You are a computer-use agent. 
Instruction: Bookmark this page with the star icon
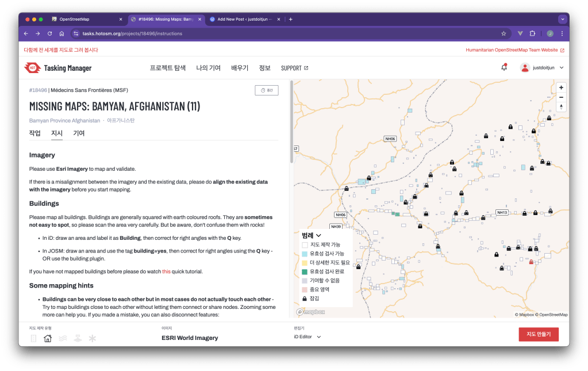tap(504, 33)
